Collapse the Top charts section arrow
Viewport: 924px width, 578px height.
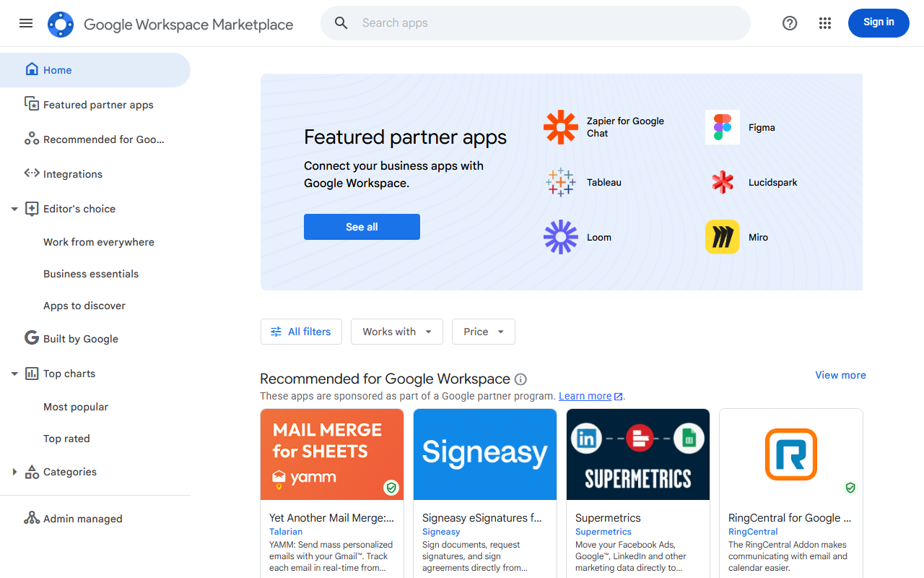pos(14,374)
